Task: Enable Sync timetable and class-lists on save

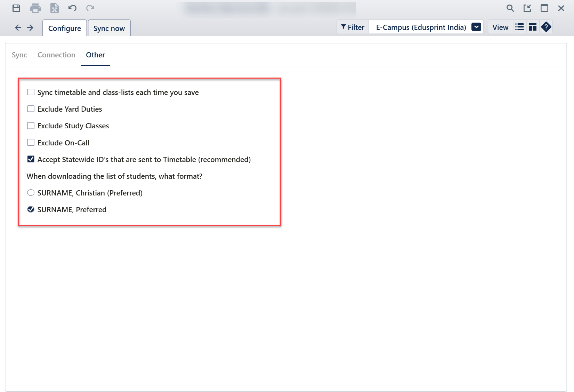Action: [31, 92]
